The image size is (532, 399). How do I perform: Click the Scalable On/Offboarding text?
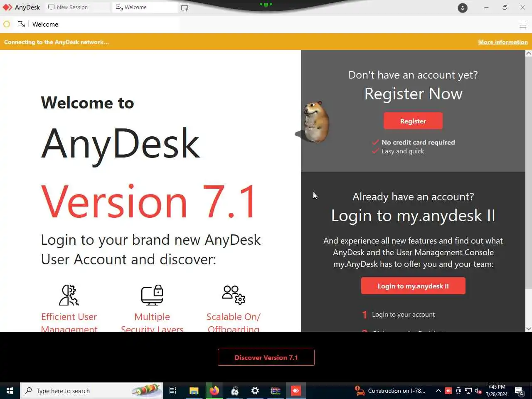pyautogui.click(x=234, y=322)
